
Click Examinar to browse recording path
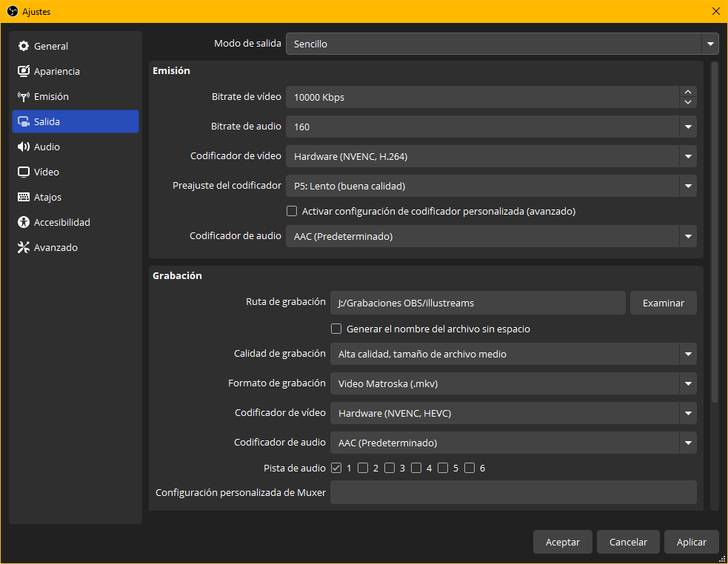click(664, 303)
